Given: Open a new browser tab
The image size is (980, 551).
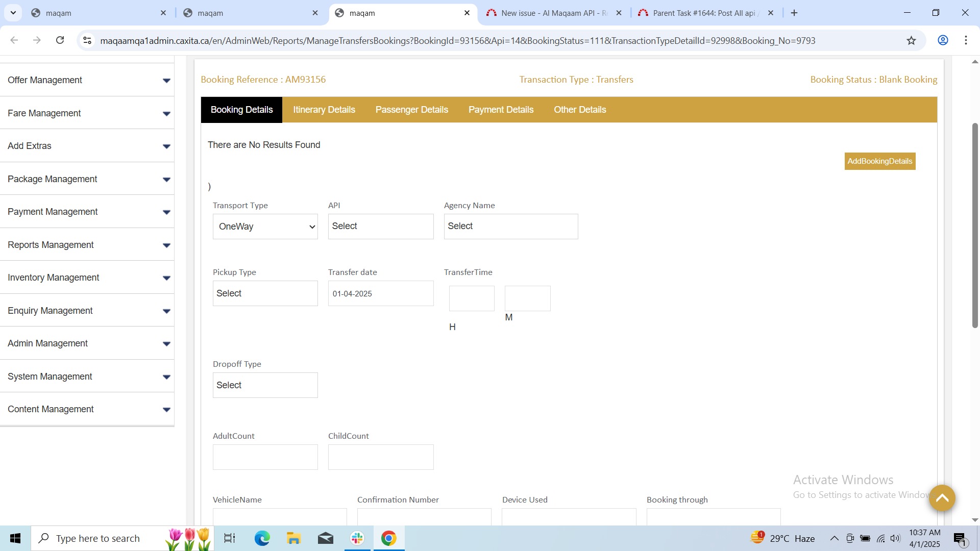Looking at the screenshot, I should click(794, 13).
